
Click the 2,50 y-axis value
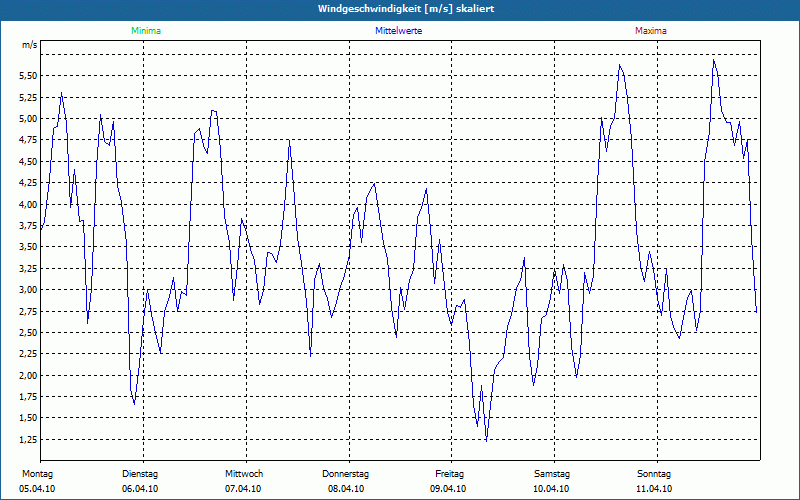(x=29, y=333)
